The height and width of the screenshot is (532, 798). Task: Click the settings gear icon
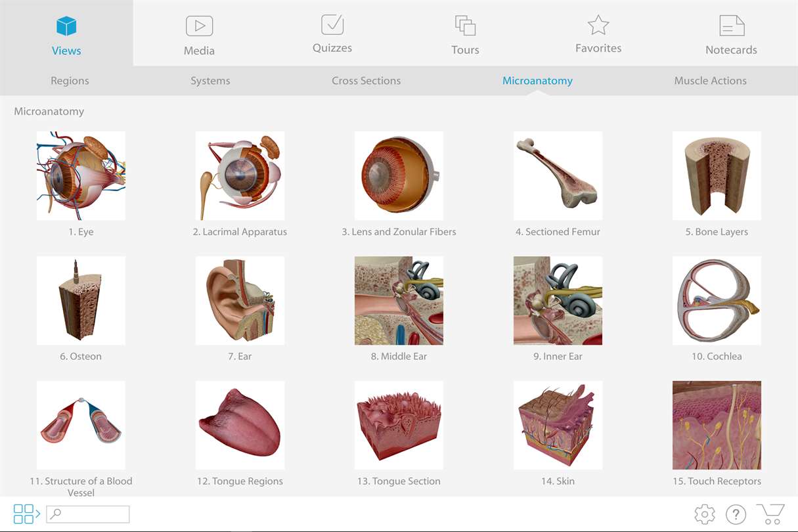tap(705, 514)
